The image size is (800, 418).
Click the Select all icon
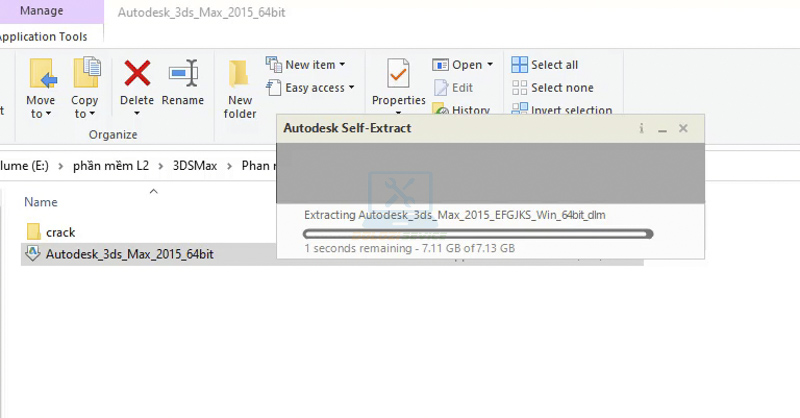click(x=520, y=65)
